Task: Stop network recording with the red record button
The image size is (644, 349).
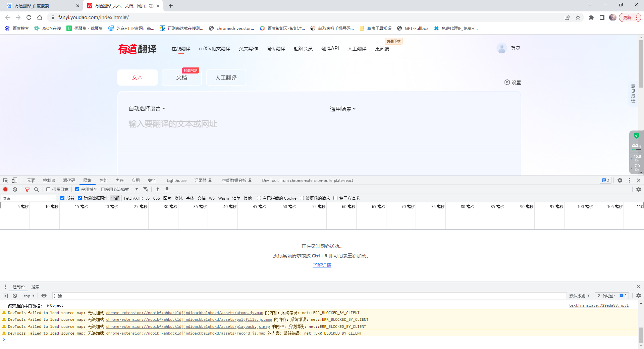Action: 5,190
